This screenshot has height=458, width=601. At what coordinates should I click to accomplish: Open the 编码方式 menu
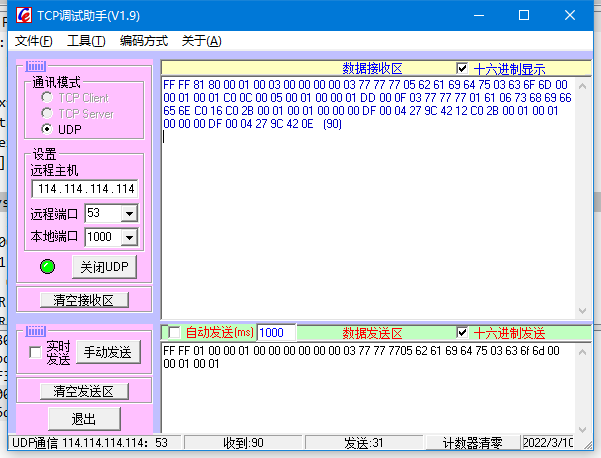[144, 41]
